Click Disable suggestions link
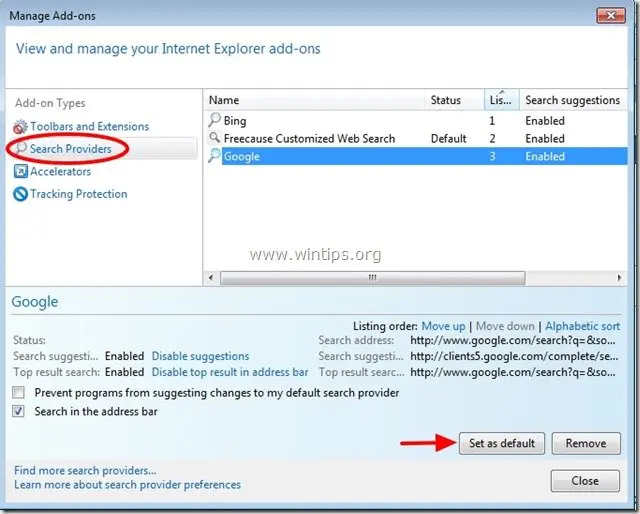The height and width of the screenshot is (514, 640). 200,356
